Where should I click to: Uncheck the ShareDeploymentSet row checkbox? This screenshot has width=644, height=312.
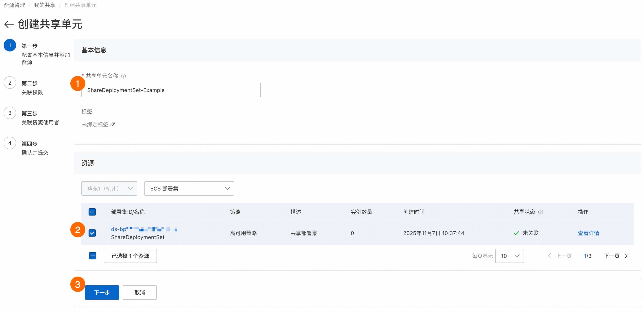[x=92, y=233]
